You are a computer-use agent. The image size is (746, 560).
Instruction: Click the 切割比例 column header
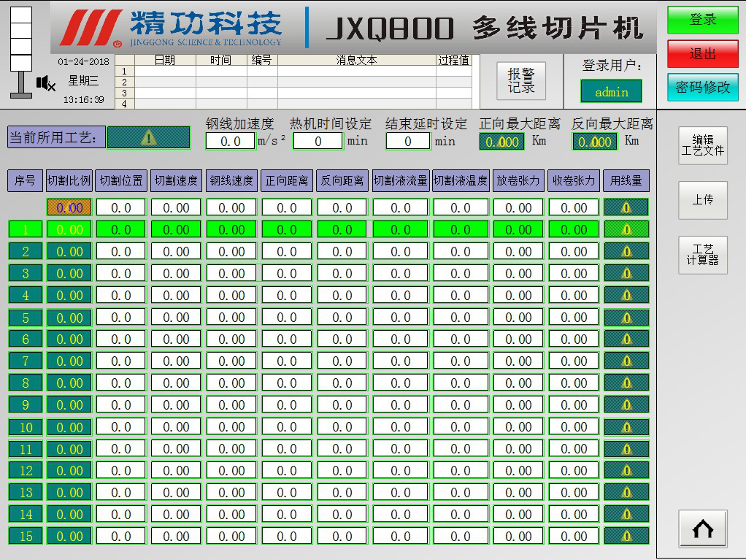(x=69, y=181)
